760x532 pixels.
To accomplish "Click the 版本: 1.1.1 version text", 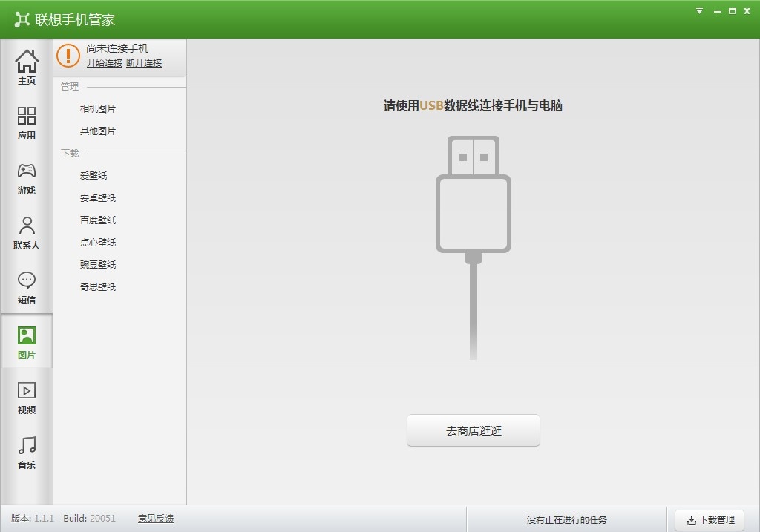I will coord(33,519).
